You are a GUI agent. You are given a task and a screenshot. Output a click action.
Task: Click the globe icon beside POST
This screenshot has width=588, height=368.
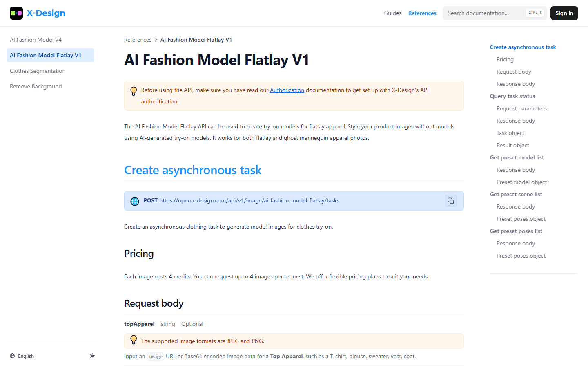pyautogui.click(x=135, y=201)
